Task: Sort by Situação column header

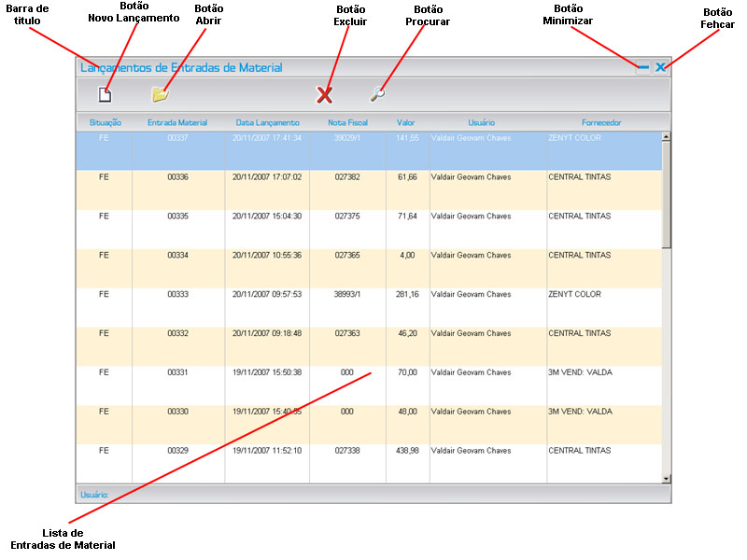Action: [105, 122]
